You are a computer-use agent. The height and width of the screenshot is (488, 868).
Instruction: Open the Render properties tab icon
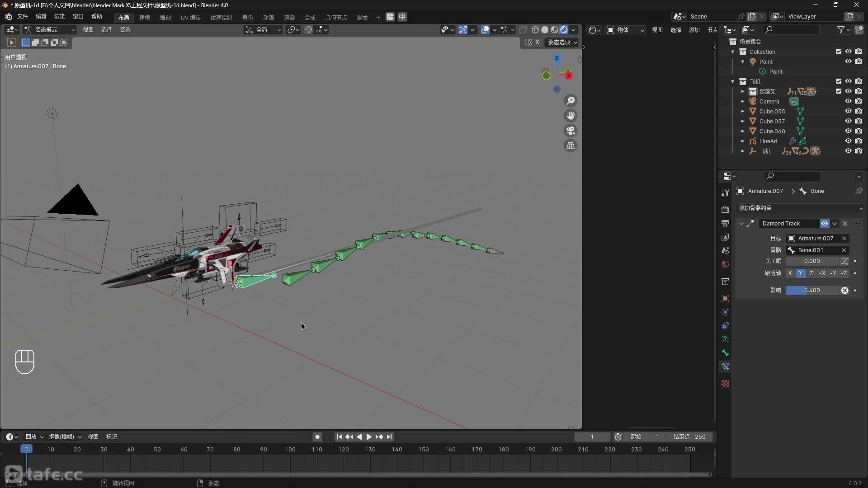click(x=725, y=210)
